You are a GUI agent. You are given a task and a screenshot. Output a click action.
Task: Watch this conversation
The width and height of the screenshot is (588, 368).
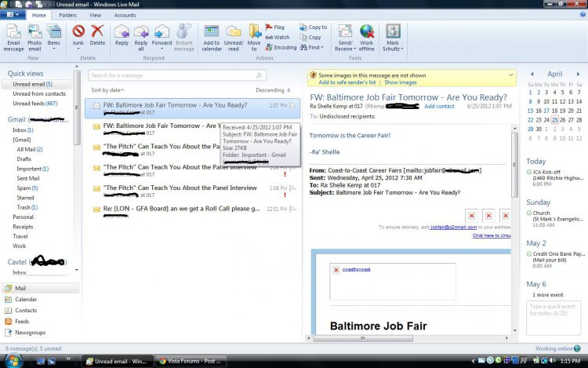point(278,37)
